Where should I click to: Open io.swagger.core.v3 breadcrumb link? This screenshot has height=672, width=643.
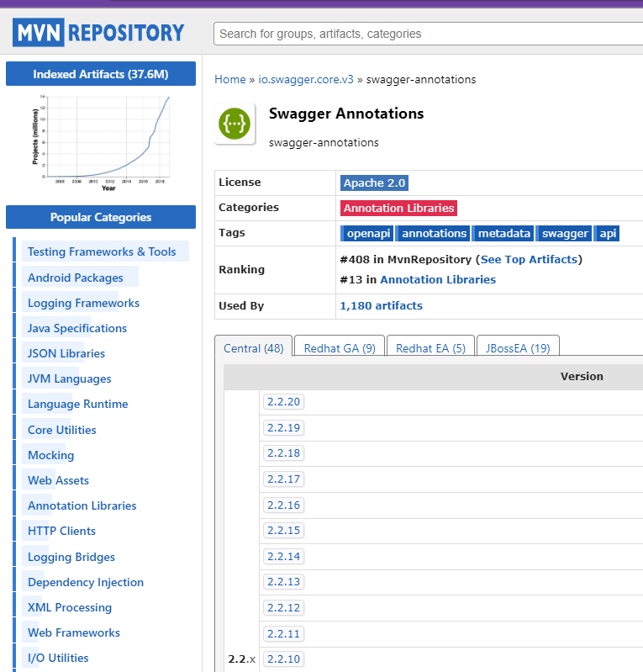pos(306,79)
